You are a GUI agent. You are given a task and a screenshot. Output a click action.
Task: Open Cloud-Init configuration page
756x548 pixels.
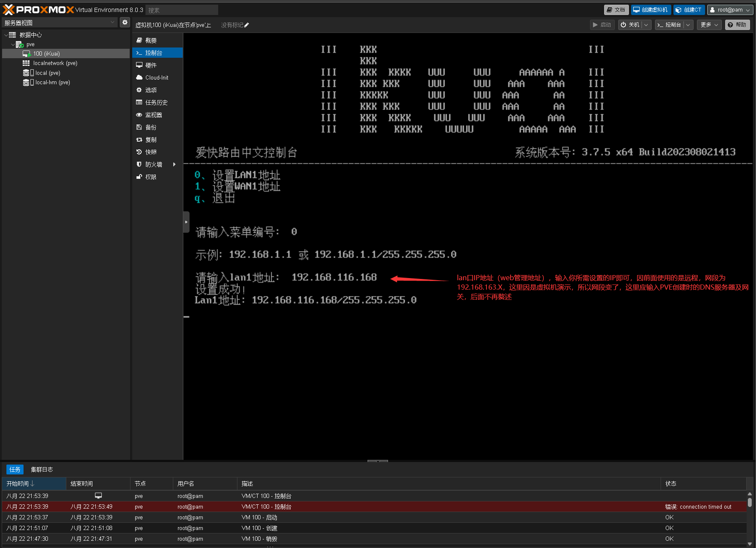(157, 77)
